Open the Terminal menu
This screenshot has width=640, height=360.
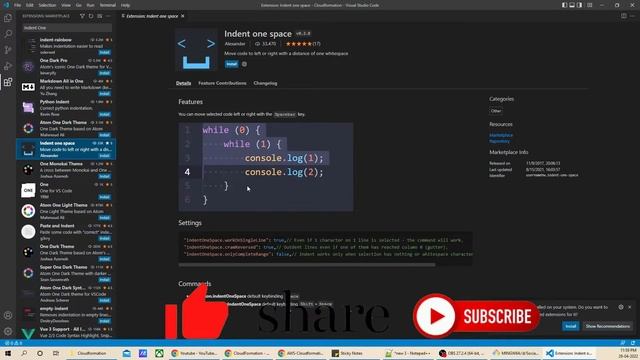(x=108, y=5)
